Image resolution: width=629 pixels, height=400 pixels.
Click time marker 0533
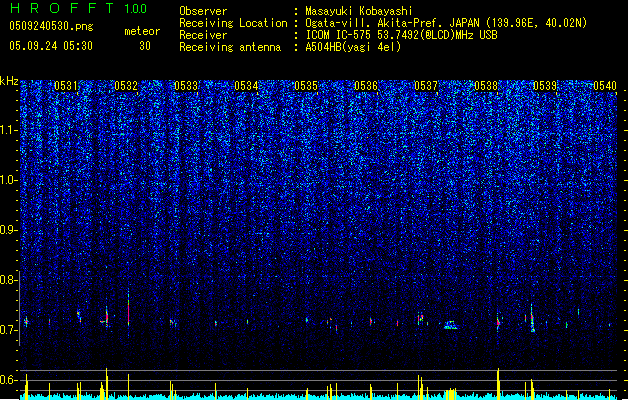(186, 86)
